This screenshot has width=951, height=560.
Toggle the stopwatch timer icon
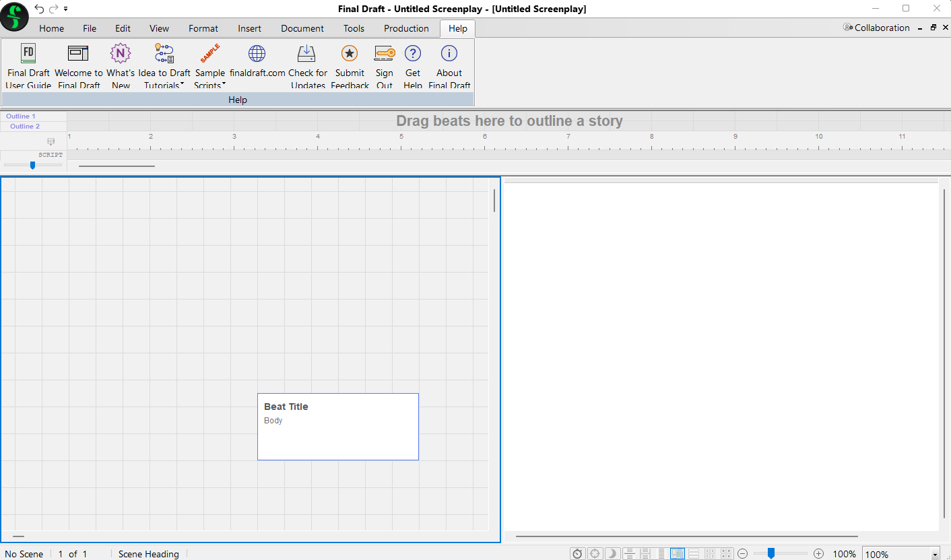578,553
